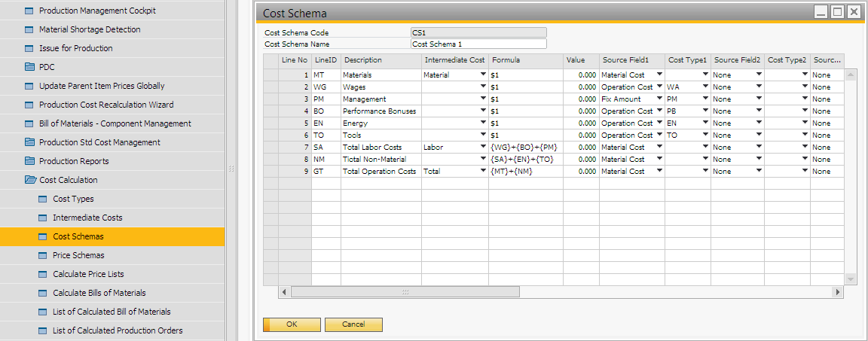
Task: Click the Cost Types document icon
Action: [43, 199]
